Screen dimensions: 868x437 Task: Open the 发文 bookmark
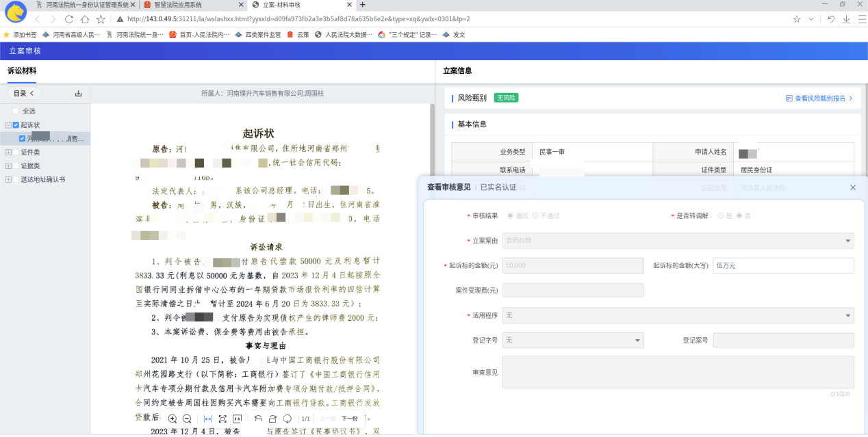point(453,35)
